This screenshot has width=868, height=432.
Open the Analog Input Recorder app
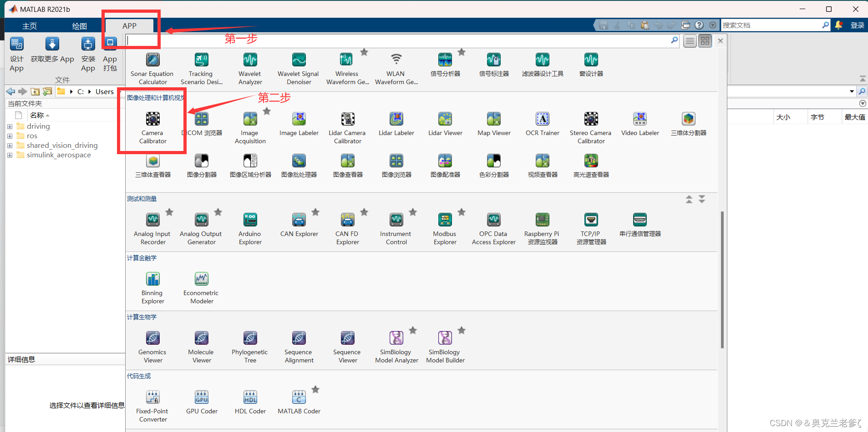click(x=152, y=229)
